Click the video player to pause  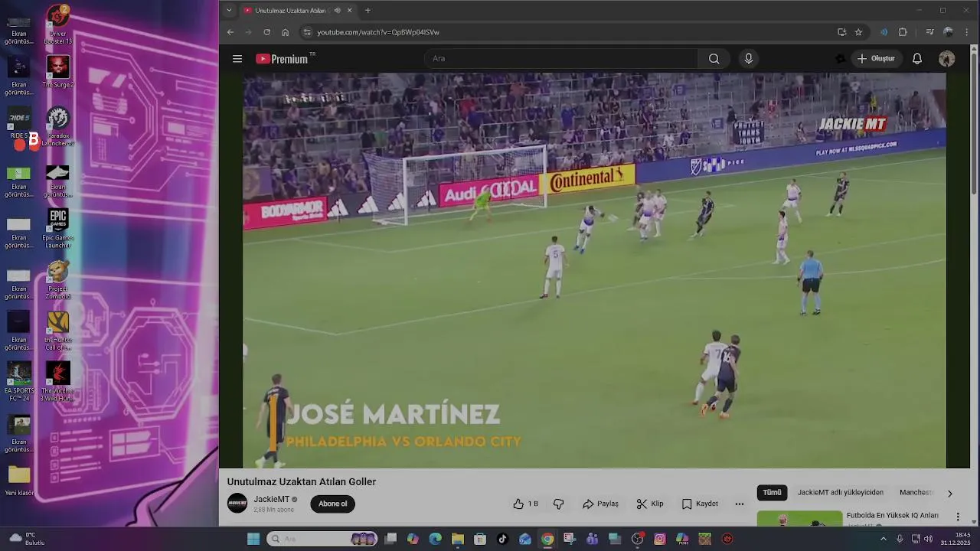point(595,270)
